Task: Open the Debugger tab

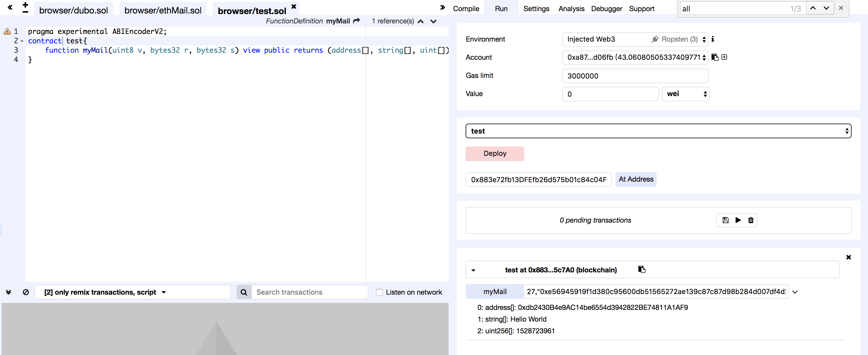Action: click(x=606, y=8)
